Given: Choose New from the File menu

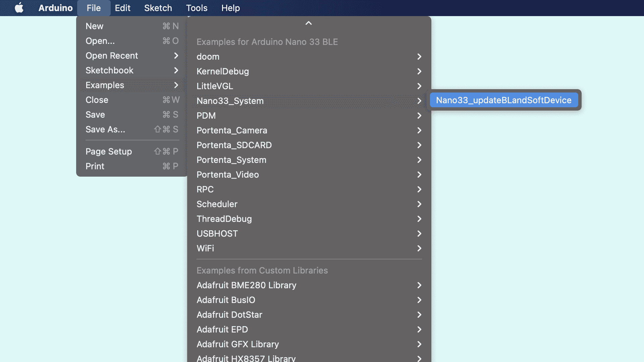Looking at the screenshot, I should [131, 26].
